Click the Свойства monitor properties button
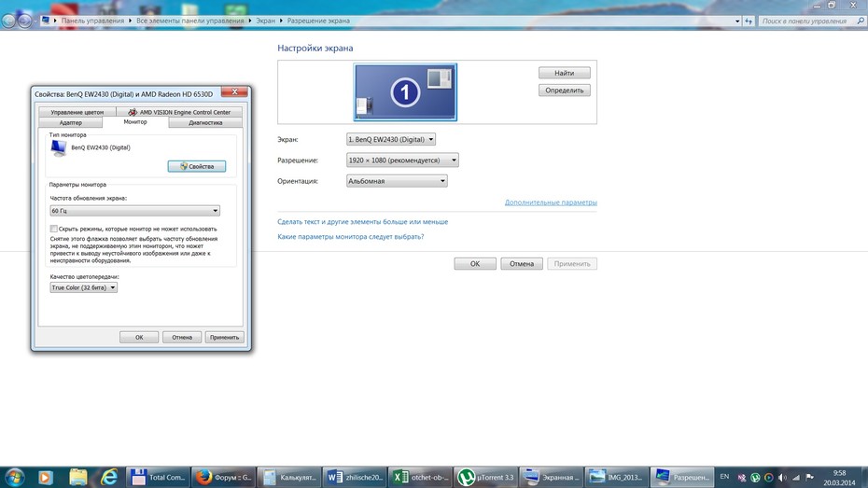Screen dimensions: 868x488 coord(197,166)
